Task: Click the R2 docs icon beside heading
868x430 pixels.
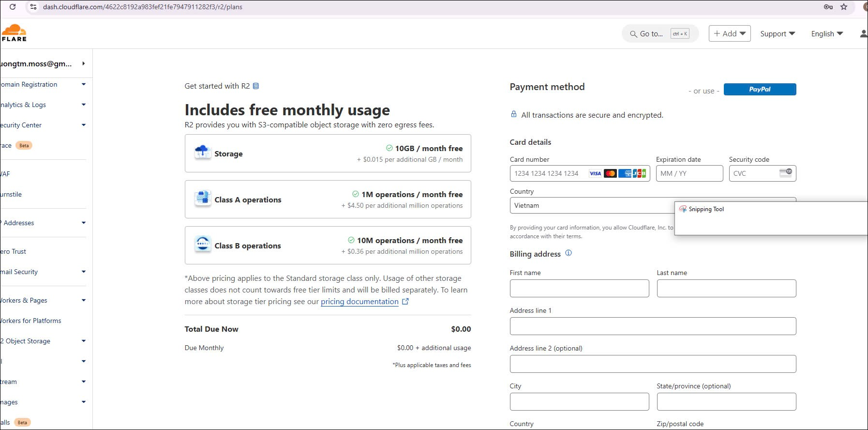Action: click(256, 86)
